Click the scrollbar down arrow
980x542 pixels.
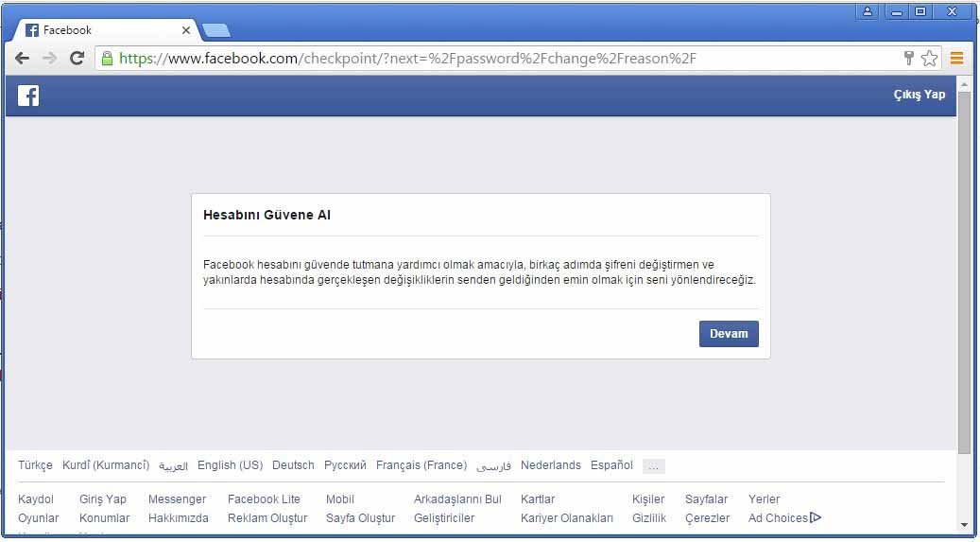point(964,525)
